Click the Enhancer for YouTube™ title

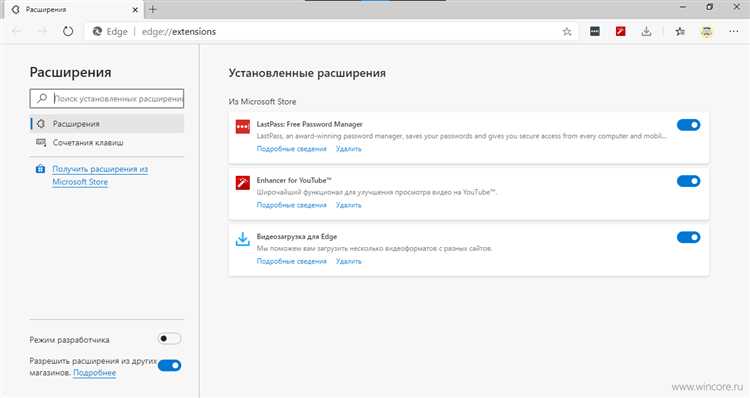[x=294, y=180]
